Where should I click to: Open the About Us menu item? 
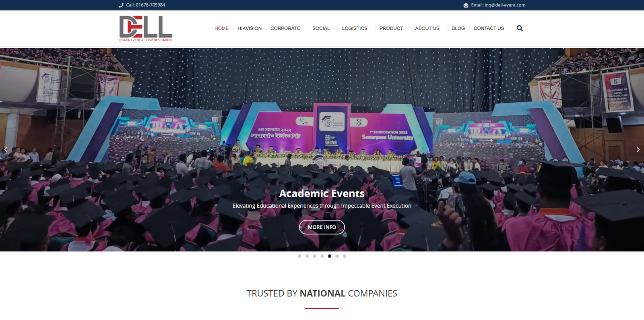click(427, 28)
